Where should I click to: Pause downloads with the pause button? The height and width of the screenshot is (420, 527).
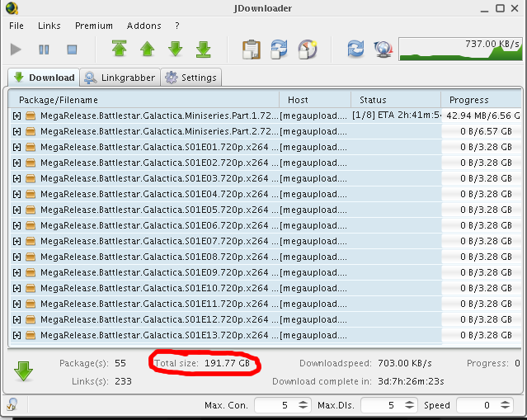[44, 50]
